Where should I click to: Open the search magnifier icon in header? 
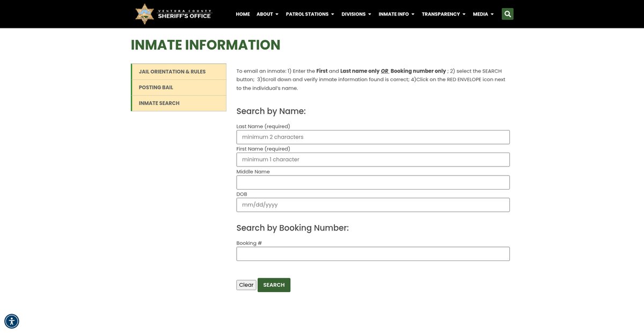507,14
